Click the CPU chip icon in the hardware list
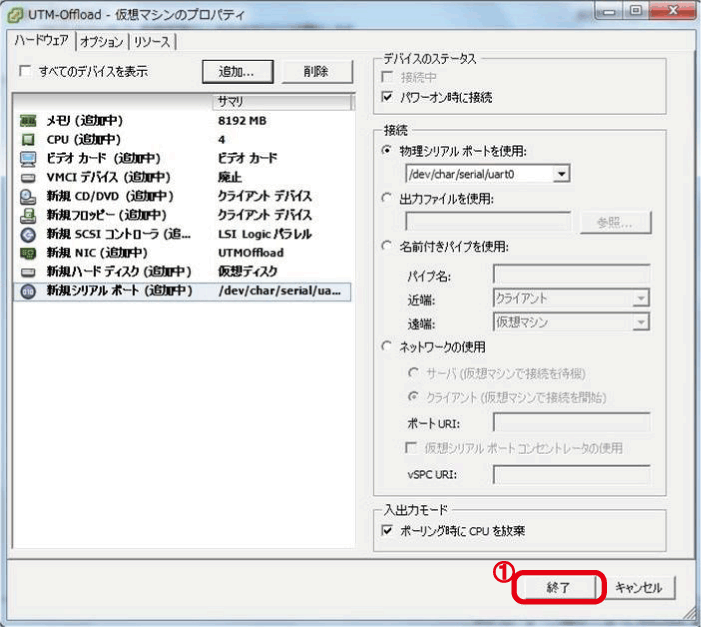The image size is (702, 628). point(28,140)
